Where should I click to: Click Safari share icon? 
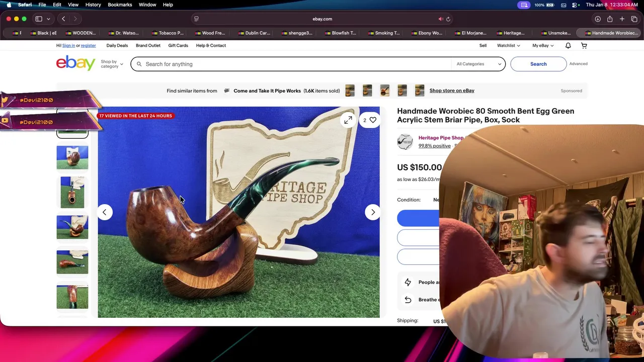pos(610,19)
